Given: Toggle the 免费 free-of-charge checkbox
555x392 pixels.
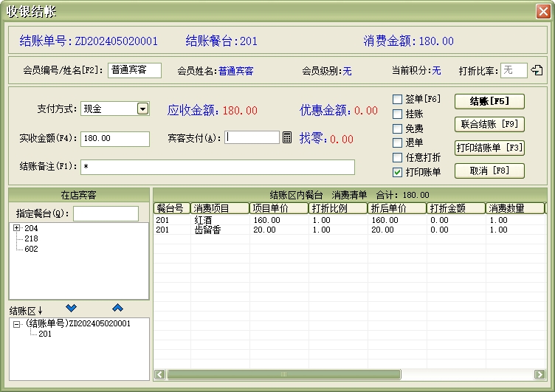Looking at the screenshot, I should 398,128.
